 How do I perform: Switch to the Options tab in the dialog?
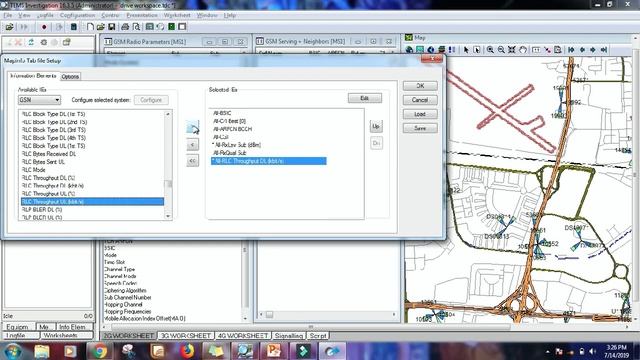click(70, 77)
